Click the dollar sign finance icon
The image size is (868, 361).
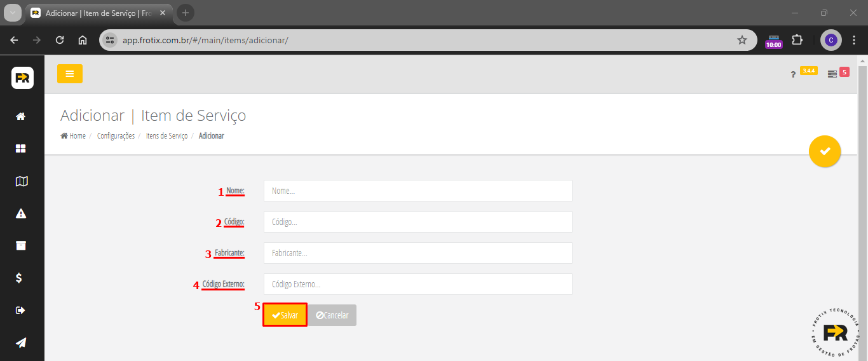20,278
